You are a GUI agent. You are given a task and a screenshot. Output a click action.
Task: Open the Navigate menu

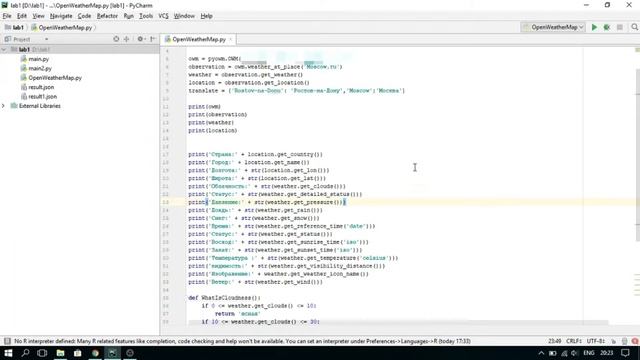61,16
